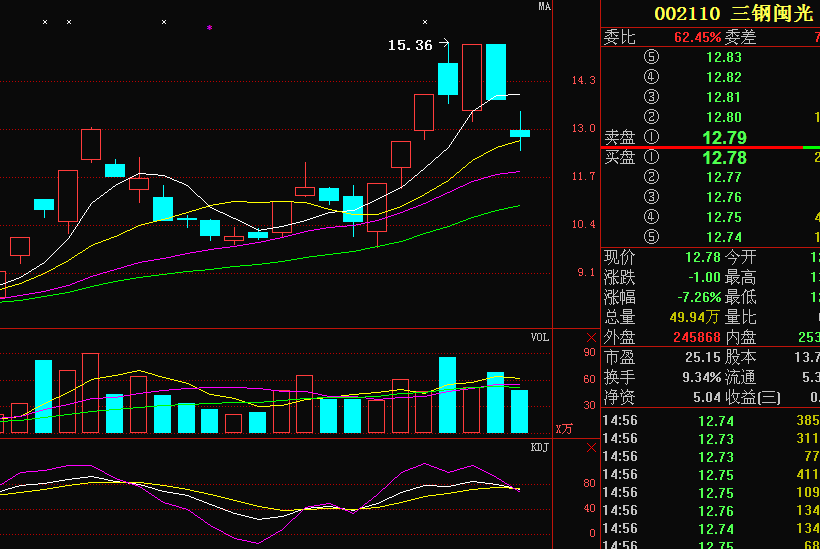
Task: Click the tallest cyan candlestick near 15.36
Action: (x=496, y=72)
